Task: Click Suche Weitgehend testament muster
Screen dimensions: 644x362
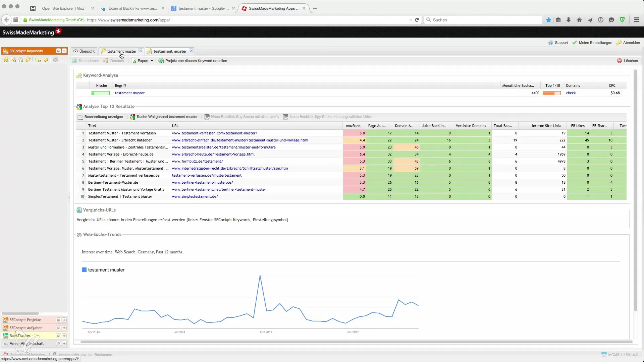Action: 164,117
